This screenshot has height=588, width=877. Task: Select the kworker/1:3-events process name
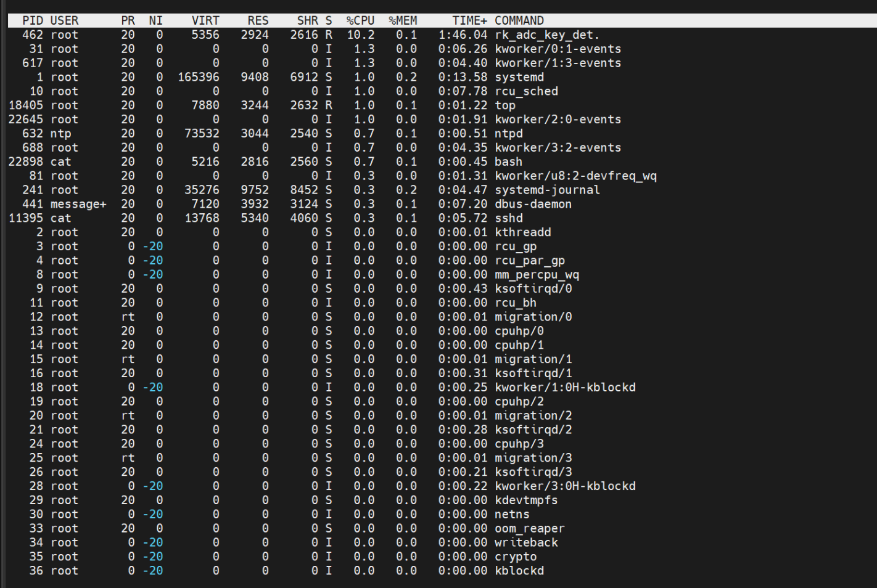558,63
